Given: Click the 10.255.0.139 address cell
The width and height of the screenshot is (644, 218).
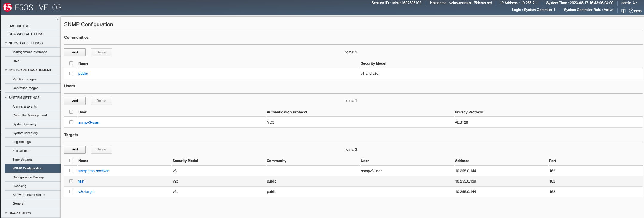Looking at the screenshot, I should 466,181.
